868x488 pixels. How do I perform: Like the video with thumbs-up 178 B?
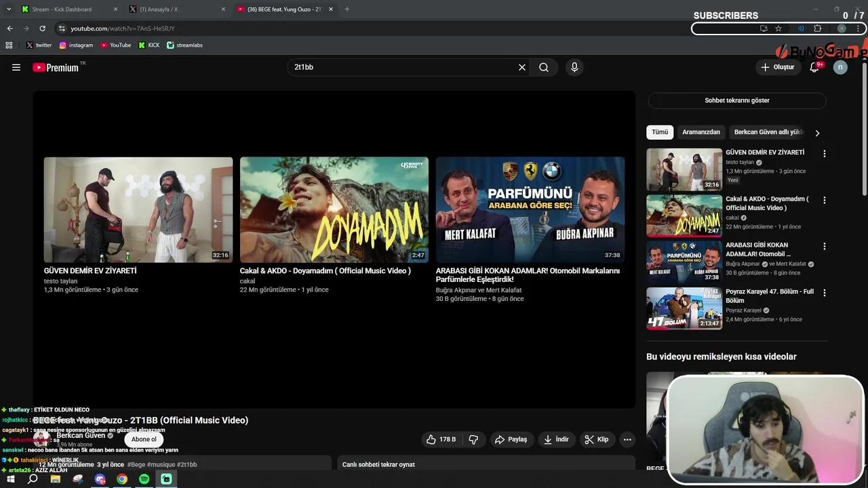tap(441, 439)
